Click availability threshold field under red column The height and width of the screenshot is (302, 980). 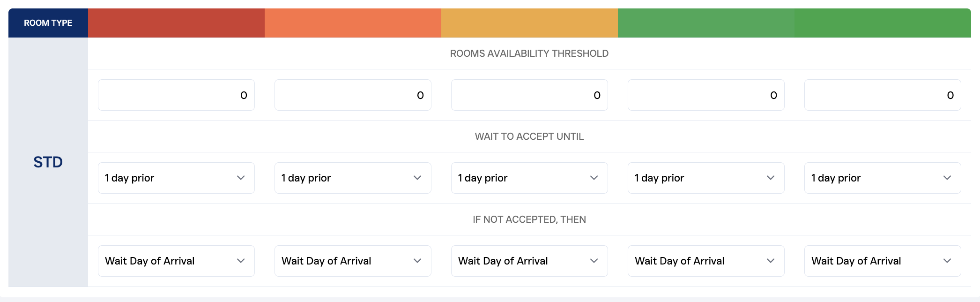[x=176, y=95]
